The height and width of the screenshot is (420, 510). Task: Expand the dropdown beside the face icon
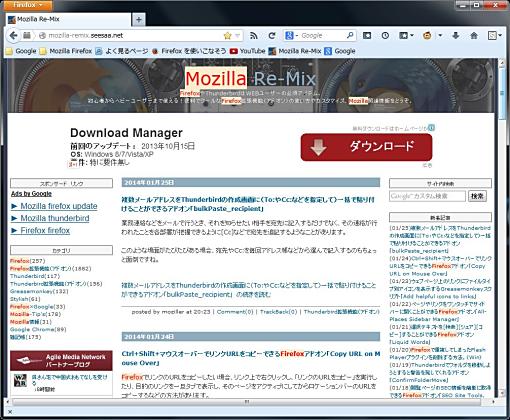[440, 35]
